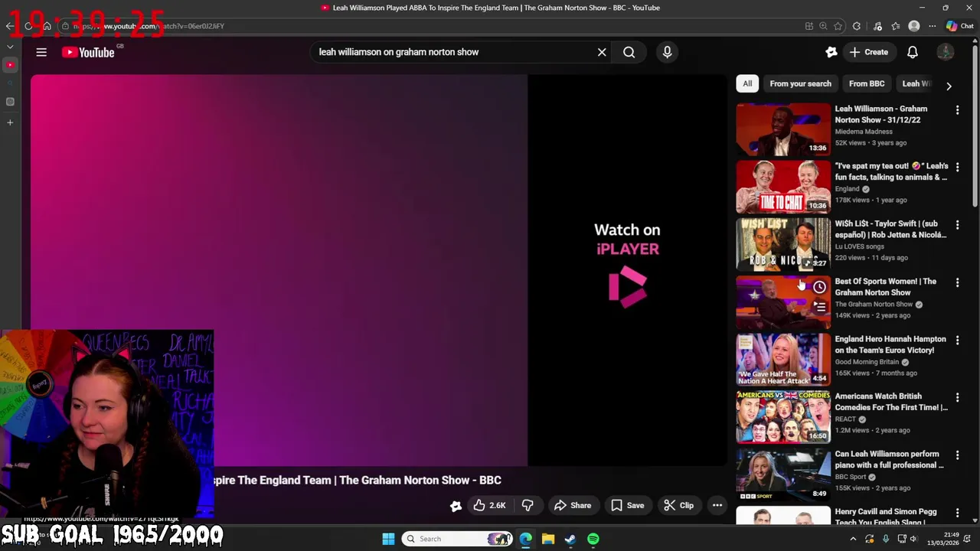Open the Favorites list icon
Image resolution: width=980 pixels, height=551 pixels.
pos(896,26)
